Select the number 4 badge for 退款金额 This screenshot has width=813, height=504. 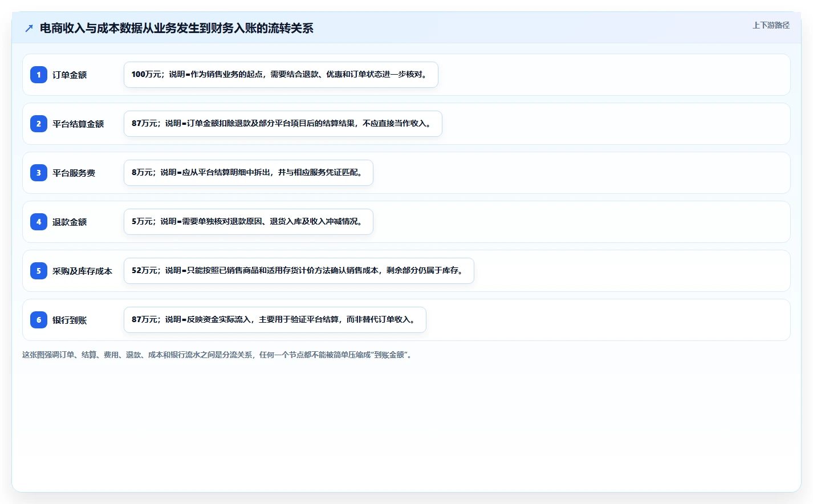[x=39, y=222]
